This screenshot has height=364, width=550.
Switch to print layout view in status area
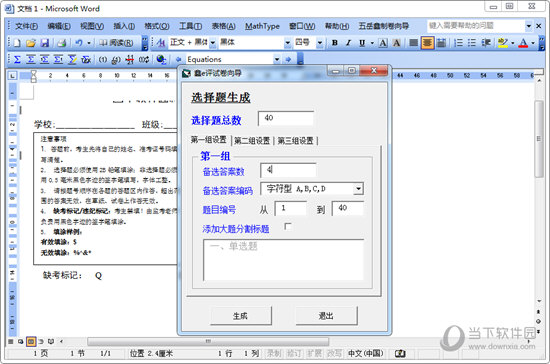[31, 341]
